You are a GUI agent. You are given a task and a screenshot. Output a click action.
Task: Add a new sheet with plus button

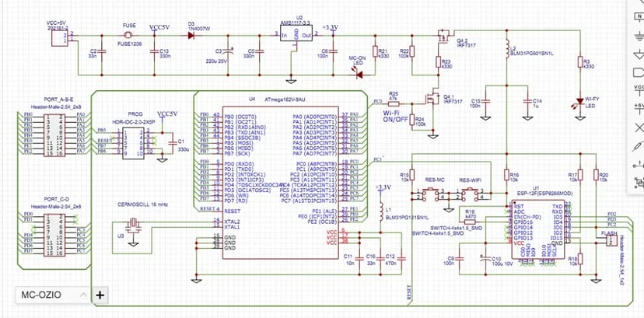click(x=100, y=295)
